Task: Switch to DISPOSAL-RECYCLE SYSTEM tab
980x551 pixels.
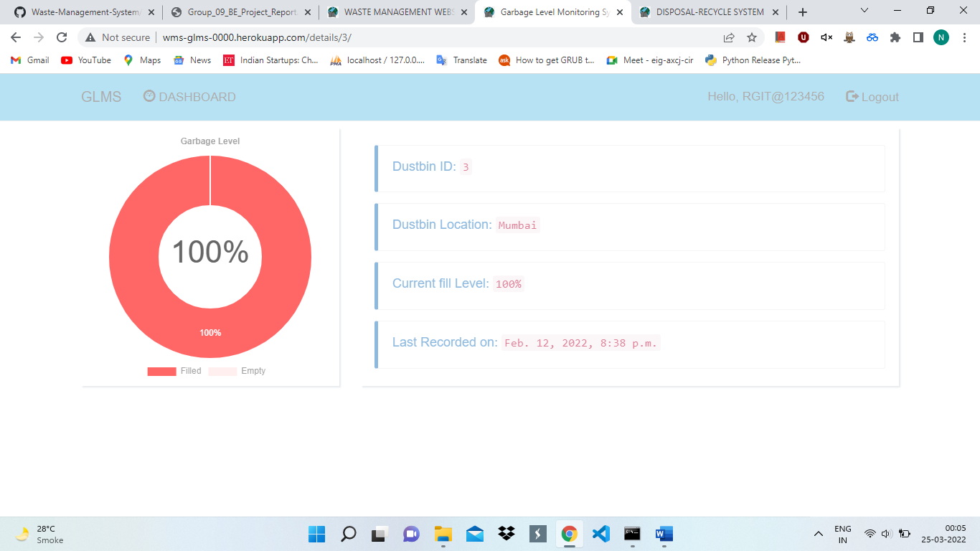Action: coord(710,12)
